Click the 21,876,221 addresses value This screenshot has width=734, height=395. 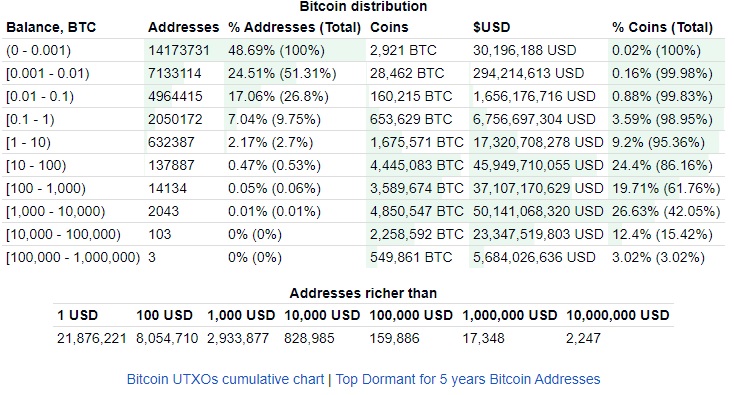pos(92,338)
